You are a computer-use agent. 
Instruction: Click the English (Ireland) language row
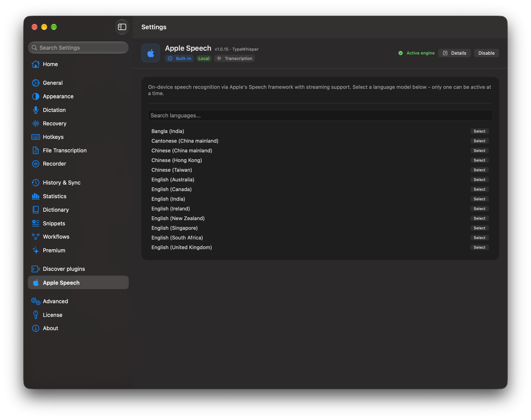[x=320, y=209]
